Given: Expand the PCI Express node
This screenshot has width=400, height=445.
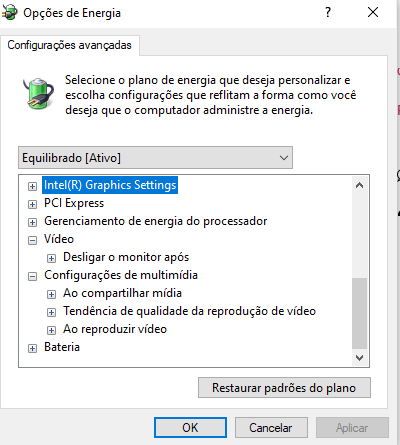Looking at the screenshot, I should click(32, 204).
